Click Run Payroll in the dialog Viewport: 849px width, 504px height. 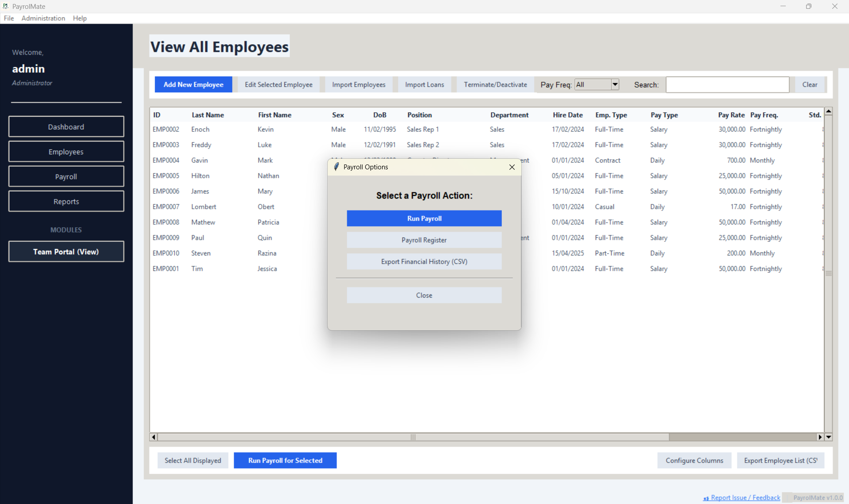click(424, 218)
